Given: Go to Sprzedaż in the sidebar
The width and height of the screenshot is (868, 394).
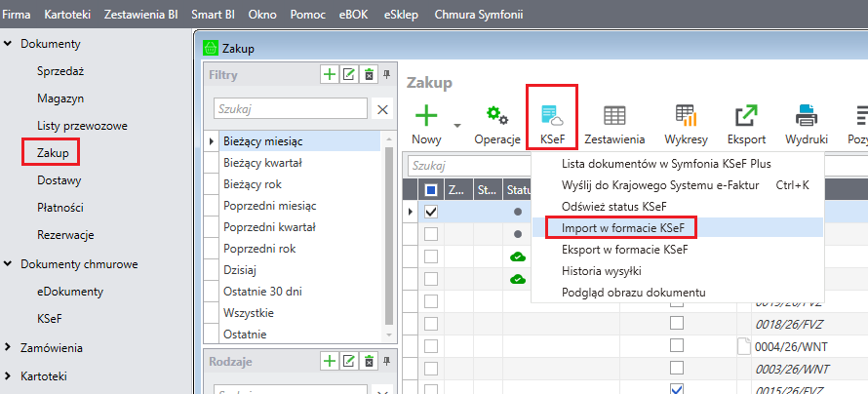Looking at the screenshot, I should click(60, 71).
